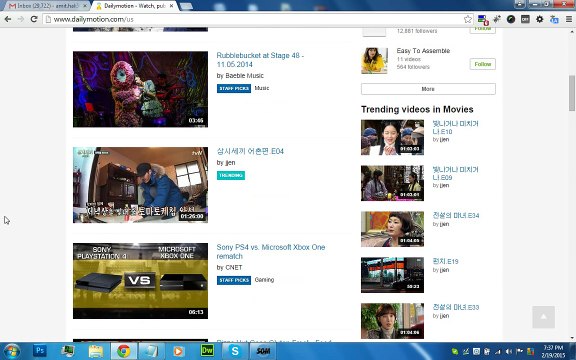Open the Music category link
The height and width of the screenshot is (360, 576).
(262, 88)
